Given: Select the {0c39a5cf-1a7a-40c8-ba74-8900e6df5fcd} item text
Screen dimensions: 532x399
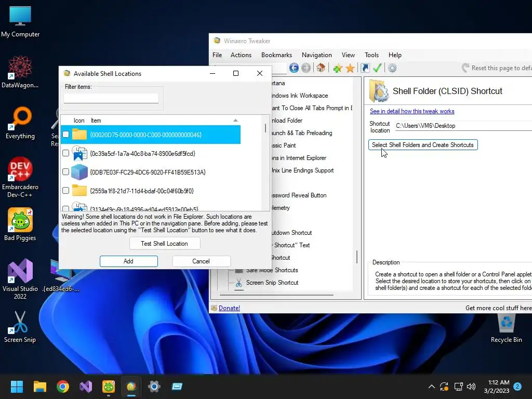Looking at the screenshot, I should (142, 153).
